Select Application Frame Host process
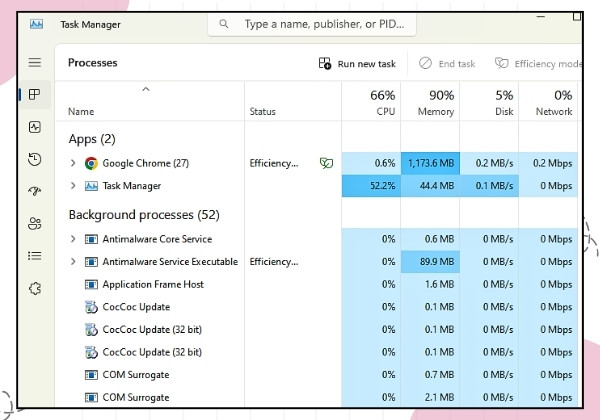The image size is (600, 420). [x=153, y=284]
